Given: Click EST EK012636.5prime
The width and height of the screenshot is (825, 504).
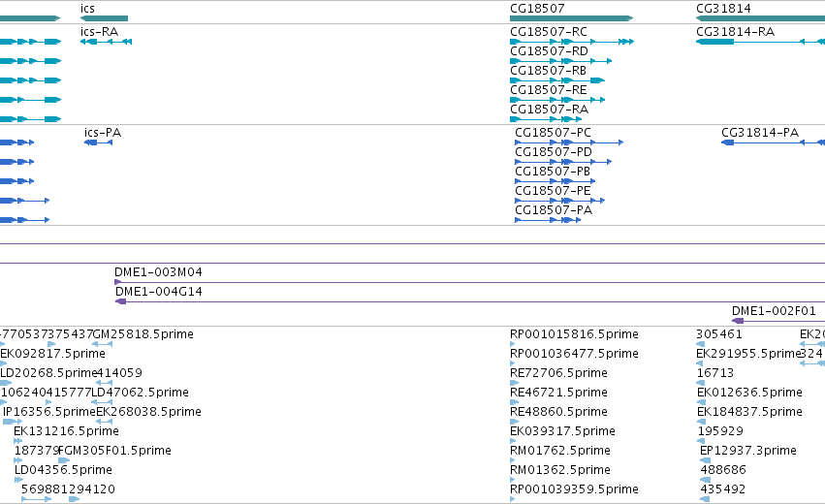Looking at the screenshot, I should coord(749,393).
